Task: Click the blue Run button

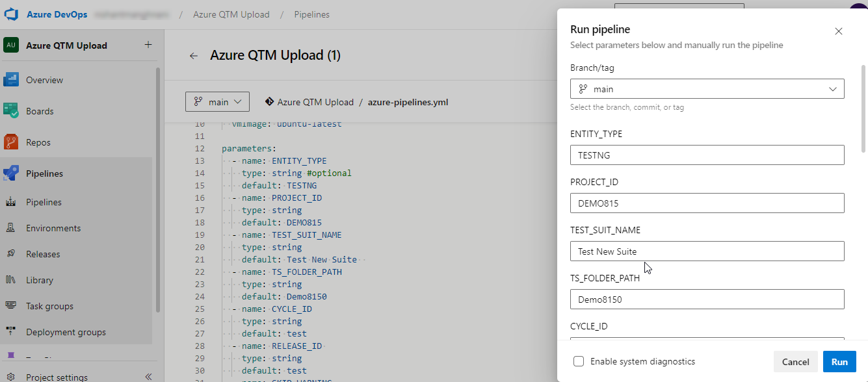Action: click(x=839, y=362)
